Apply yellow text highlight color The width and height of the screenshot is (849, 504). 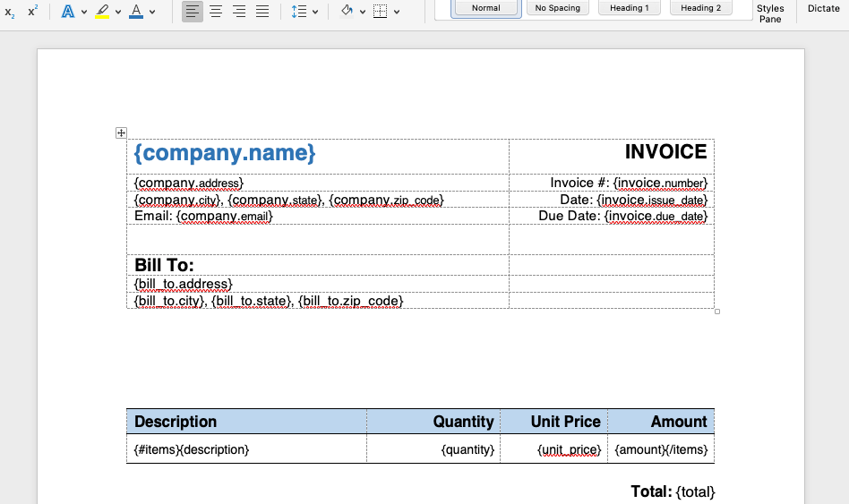[x=102, y=12]
